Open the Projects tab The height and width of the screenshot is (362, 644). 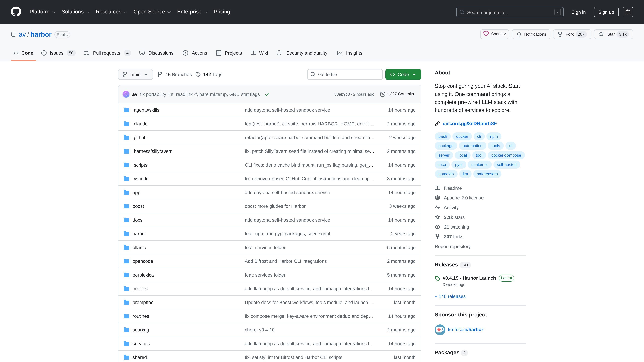[229, 53]
